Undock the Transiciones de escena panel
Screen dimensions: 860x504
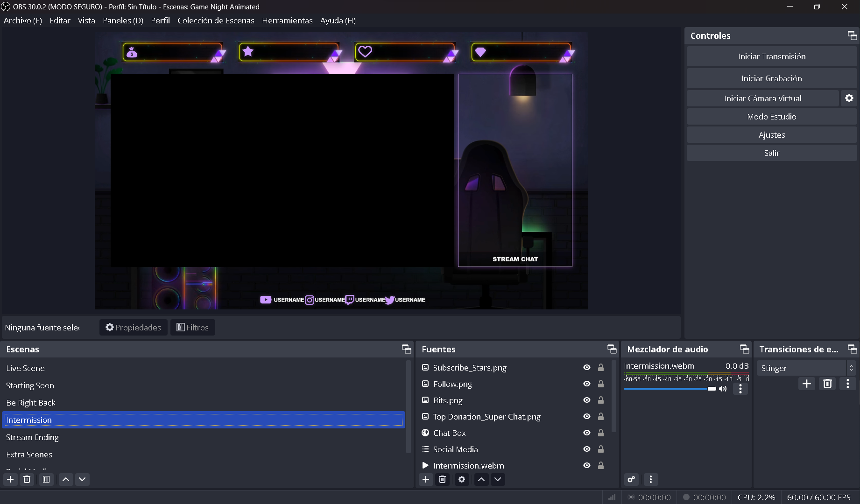[852, 349]
